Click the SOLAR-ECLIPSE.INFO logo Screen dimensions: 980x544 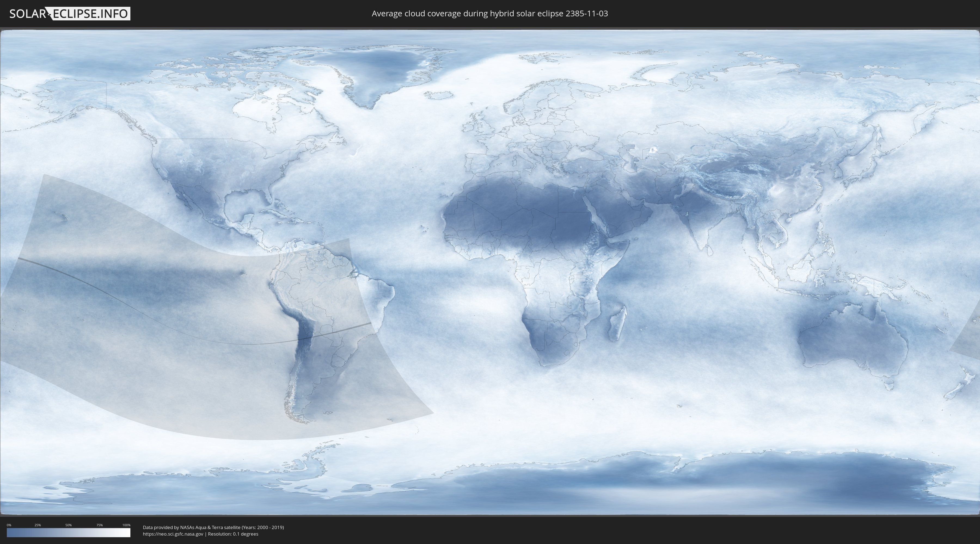tap(70, 14)
